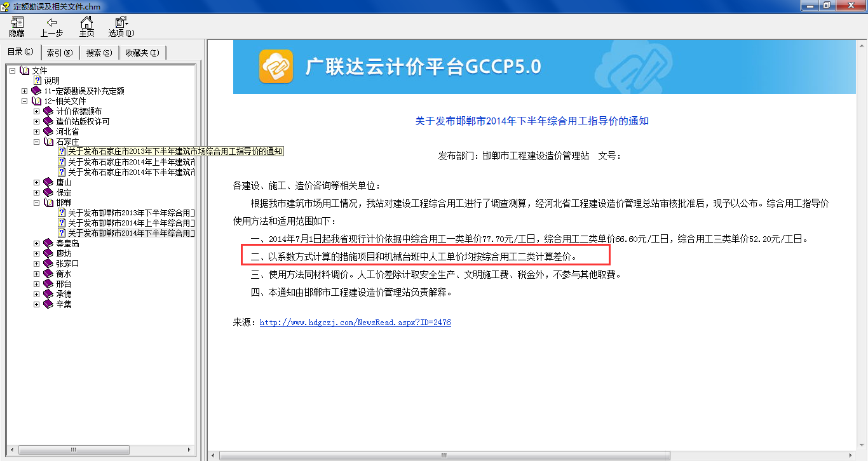Select the 说明 label in tree

[x=51, y=81]
